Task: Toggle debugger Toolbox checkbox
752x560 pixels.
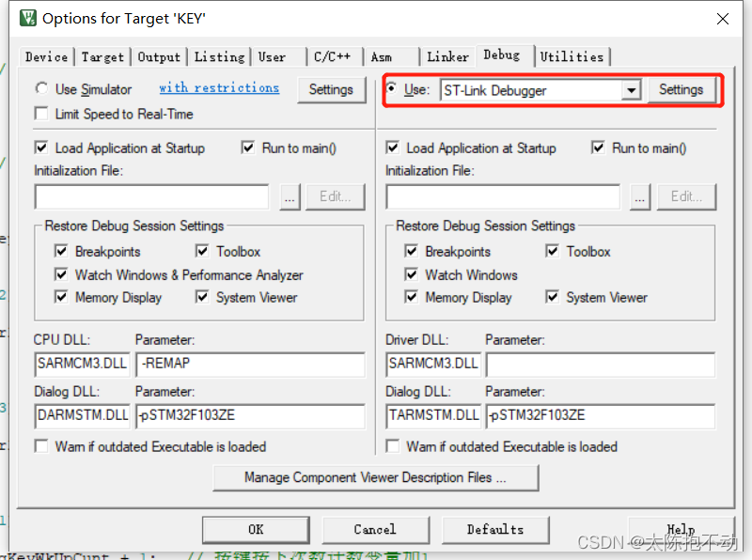Action: (553, 251)
